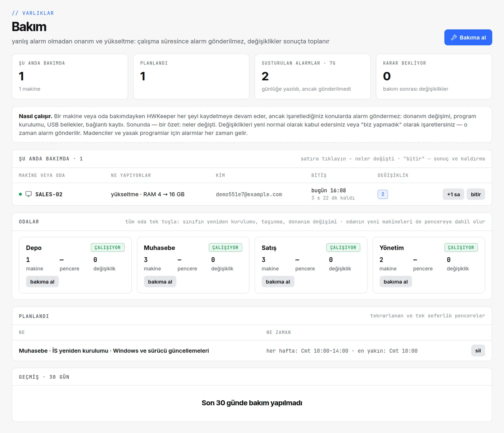Put the Satış room into maintenance
504x433 pixels.
278,281
